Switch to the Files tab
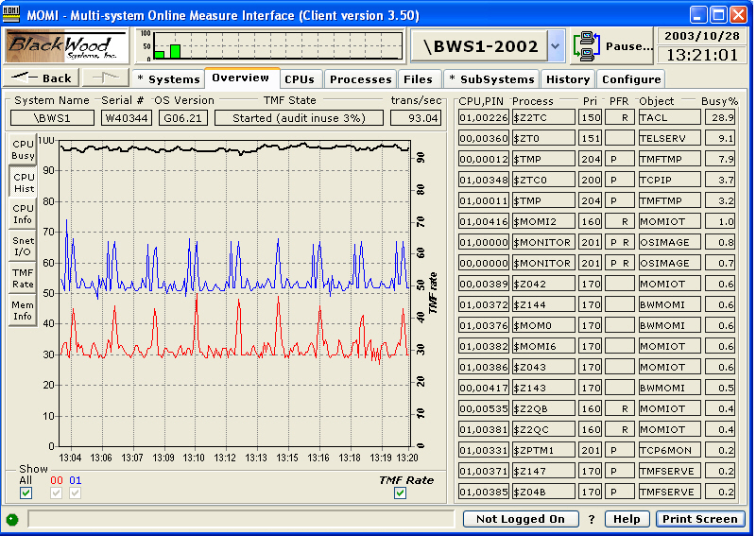 click(418, 79)
